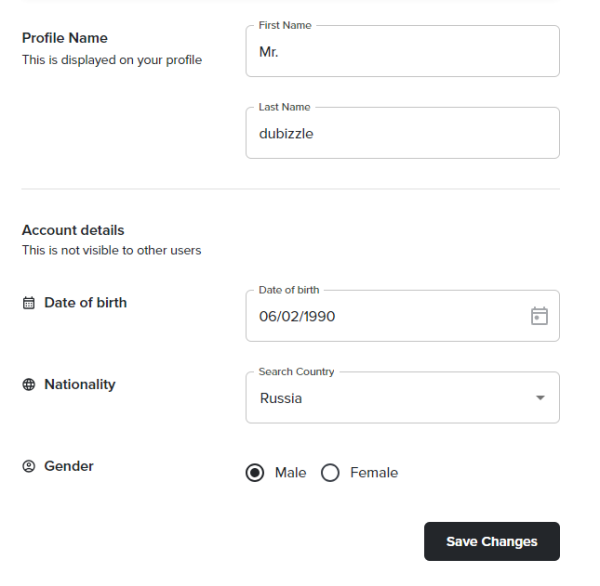
Task: Click the Nationality label text
Action: pyautogui.click(x=80, y=384)
